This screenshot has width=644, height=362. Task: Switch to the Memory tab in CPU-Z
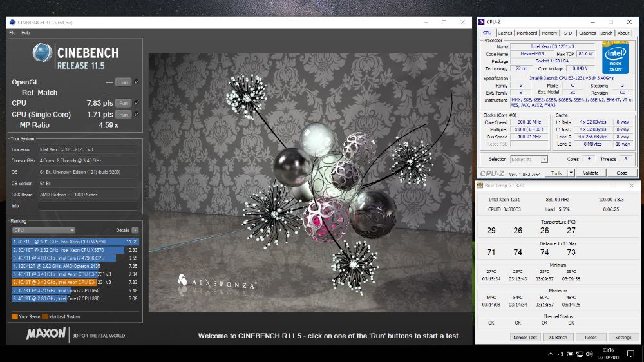[549, 33]
